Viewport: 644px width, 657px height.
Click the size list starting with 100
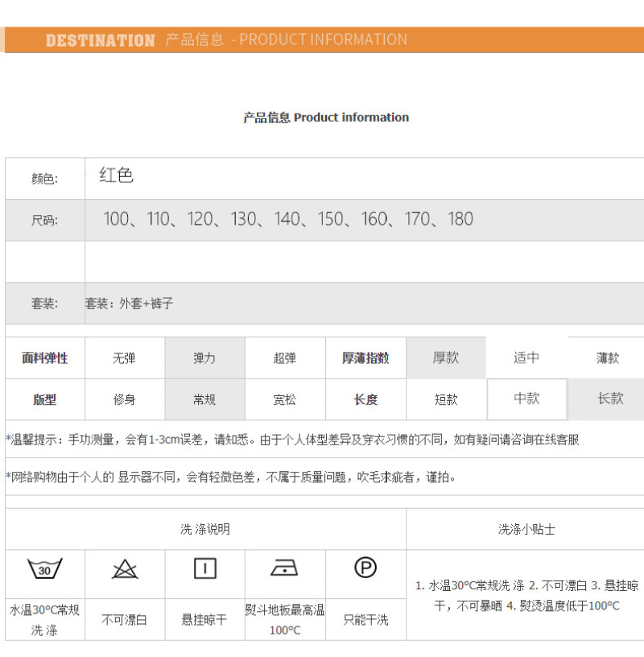[x=288, y=219]
